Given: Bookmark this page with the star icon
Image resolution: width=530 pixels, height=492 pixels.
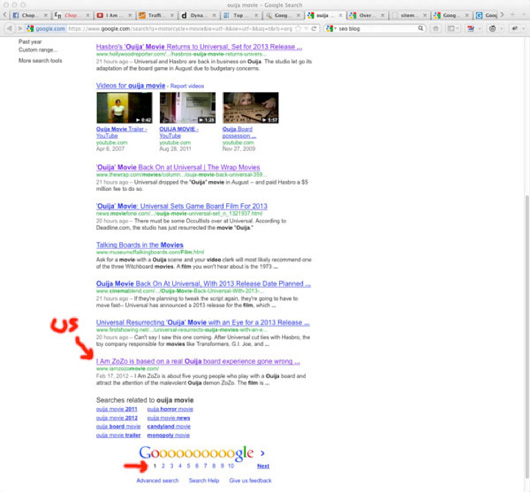Looking at the screenshot, I should tap(298, 29).
